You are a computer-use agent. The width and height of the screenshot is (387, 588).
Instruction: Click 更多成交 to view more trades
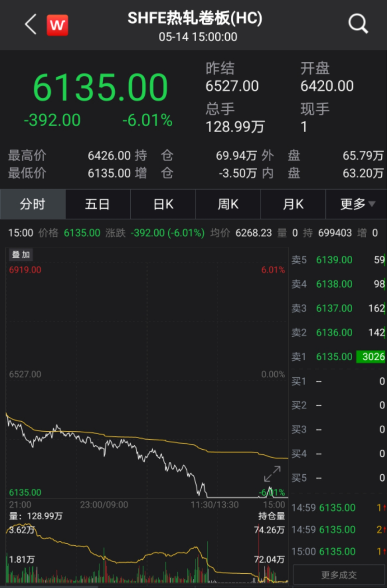tap(339, 575)
